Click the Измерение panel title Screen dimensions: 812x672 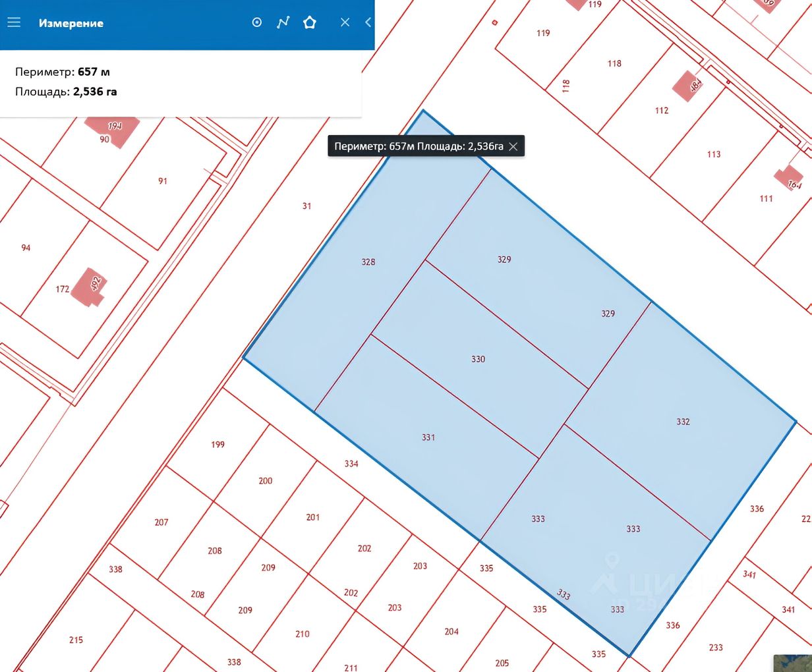point(71,23)
